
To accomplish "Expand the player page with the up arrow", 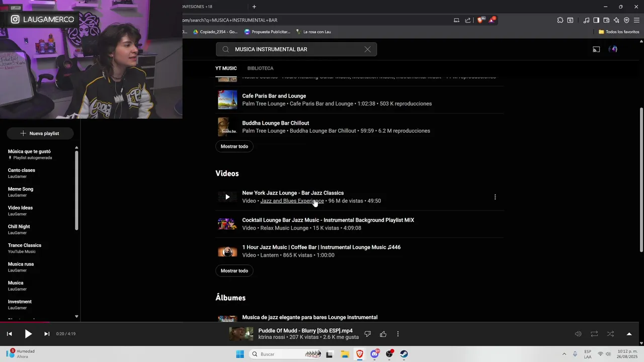I will coord(629,334).
